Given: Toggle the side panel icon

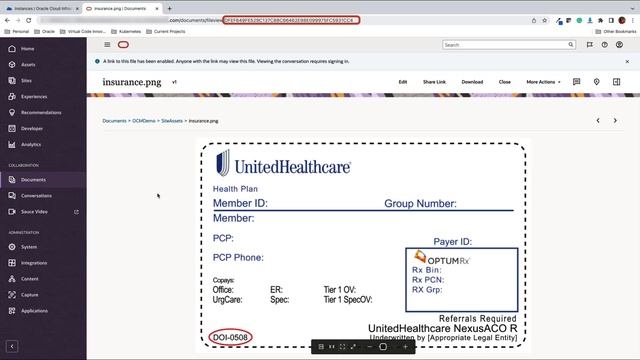Looking at the screenshot, I should click(x=616, y=82).
